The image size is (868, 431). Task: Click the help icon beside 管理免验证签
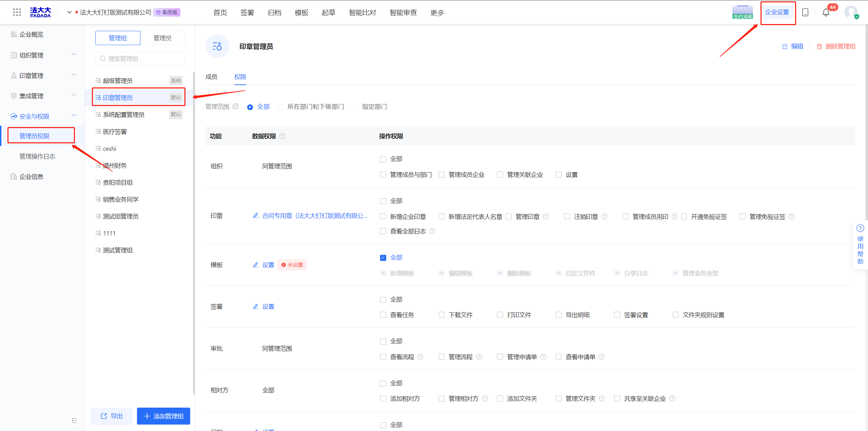pos(792,217)
